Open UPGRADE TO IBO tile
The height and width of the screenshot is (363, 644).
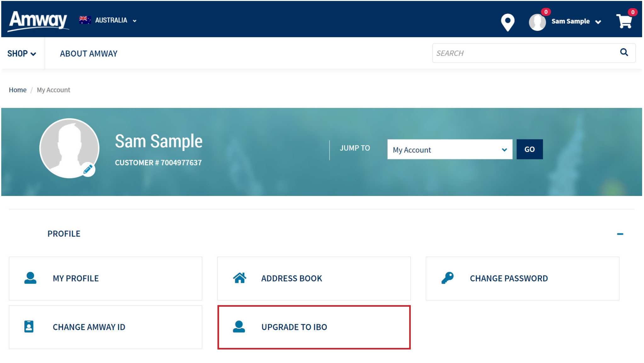point(314,327)
